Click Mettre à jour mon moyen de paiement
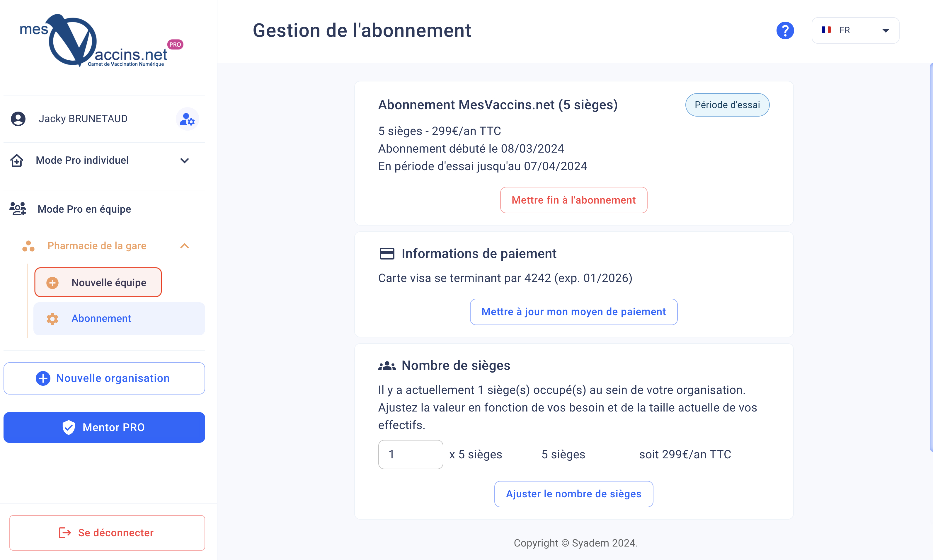Viewport: 933px width, 560px height. (574, 312)
